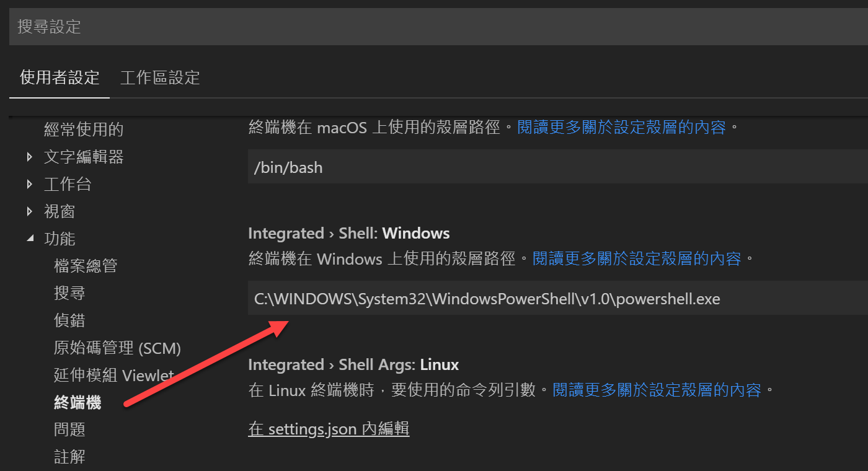Expand the 工作台 tree arrow
The height and width of the screenshot is (471, 868).
[x=30, y=185]
